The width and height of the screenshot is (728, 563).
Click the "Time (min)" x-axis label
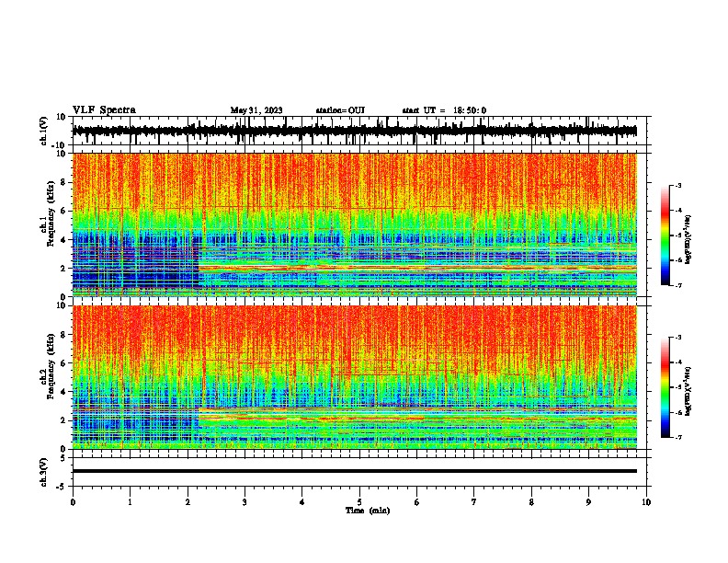(x=368, y=510)
